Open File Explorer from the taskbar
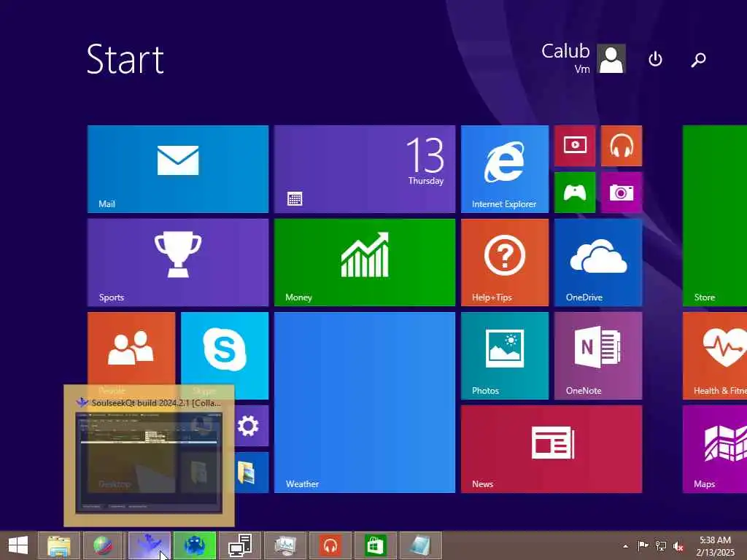 59,545
